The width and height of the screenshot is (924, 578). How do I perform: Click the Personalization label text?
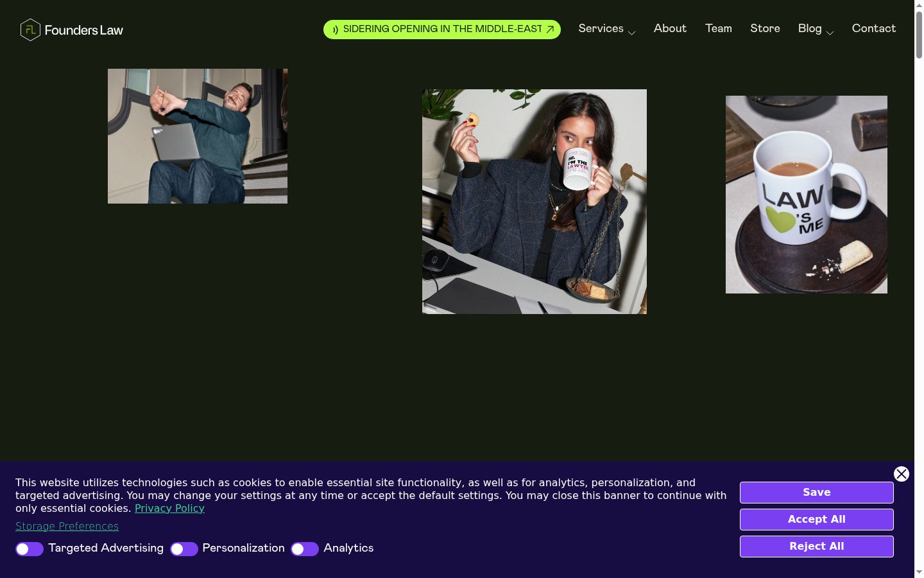pos(243,548)
